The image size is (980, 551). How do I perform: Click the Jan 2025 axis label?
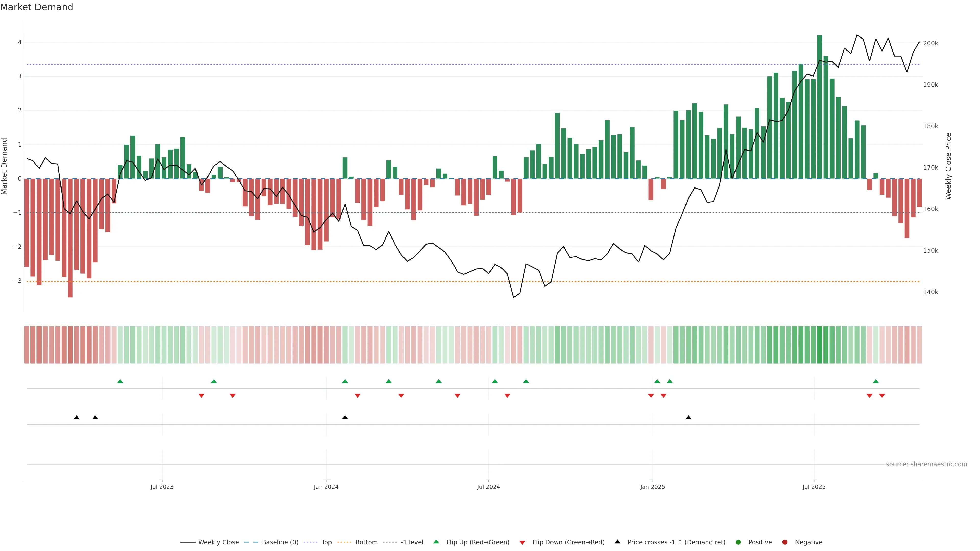click(x=653, y=487)
